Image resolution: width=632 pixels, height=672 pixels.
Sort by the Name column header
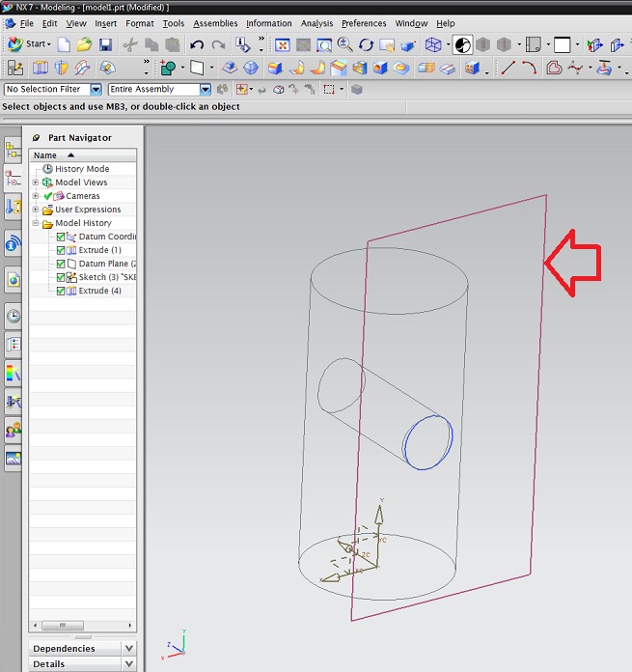[83, 155]
